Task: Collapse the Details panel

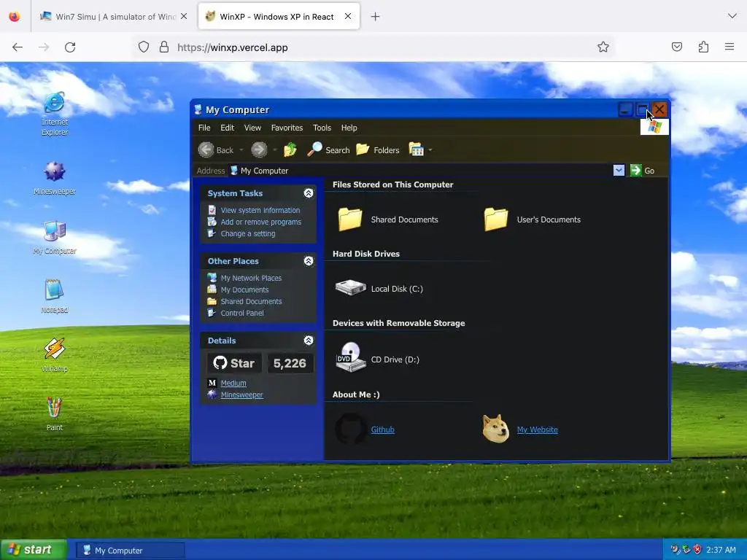Action: tap(309, 341)
